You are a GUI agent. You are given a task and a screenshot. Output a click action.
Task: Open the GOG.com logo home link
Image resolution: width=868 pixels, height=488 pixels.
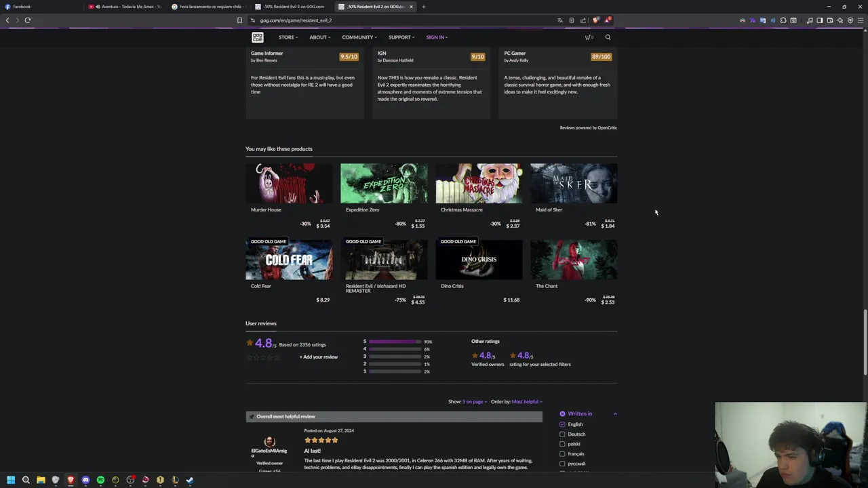tap(258, 37)
